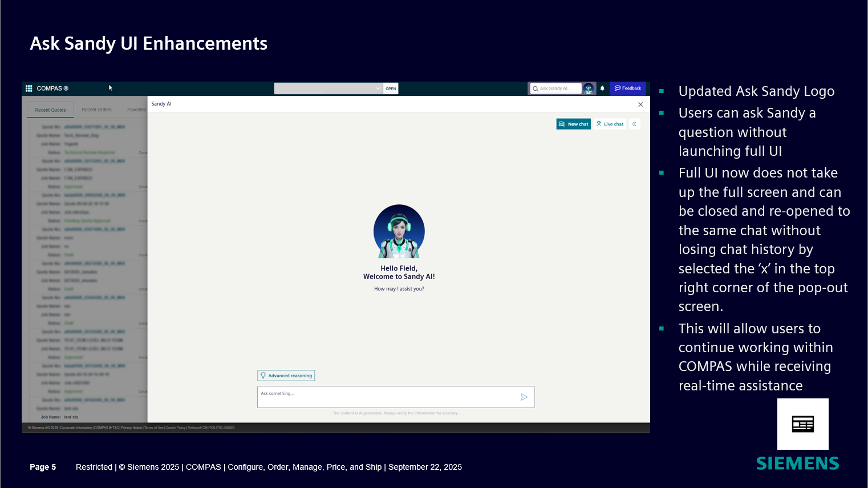This screenshot has width=868, height=488.
Task: Close the Sandy AI pop-out panel
Action: click(640, 104)
